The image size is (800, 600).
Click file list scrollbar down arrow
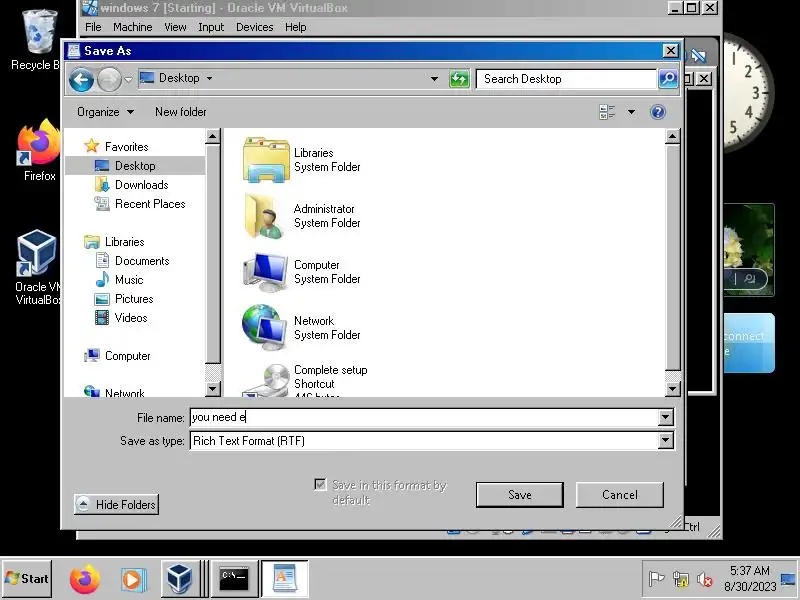pyautogui.click(x=672, y=389)
